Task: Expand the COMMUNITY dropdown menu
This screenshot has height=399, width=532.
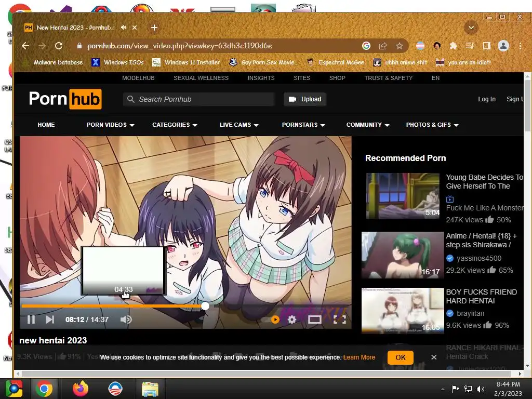Action: click(x=368, y=125)
